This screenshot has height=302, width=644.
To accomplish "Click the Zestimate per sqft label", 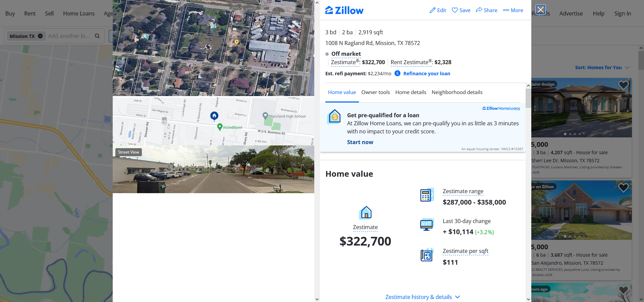I will pos(465,251).
